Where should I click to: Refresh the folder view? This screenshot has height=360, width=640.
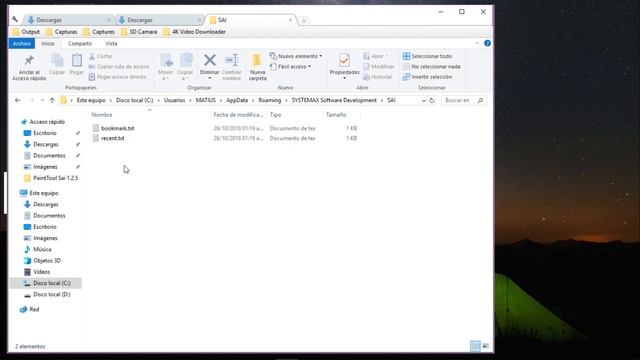pos(432,100)
